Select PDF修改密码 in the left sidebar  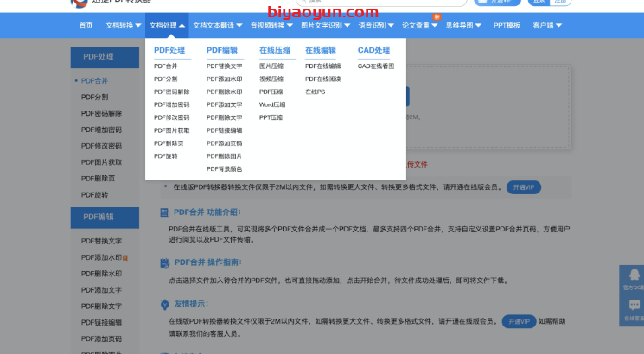coord(101,146)
